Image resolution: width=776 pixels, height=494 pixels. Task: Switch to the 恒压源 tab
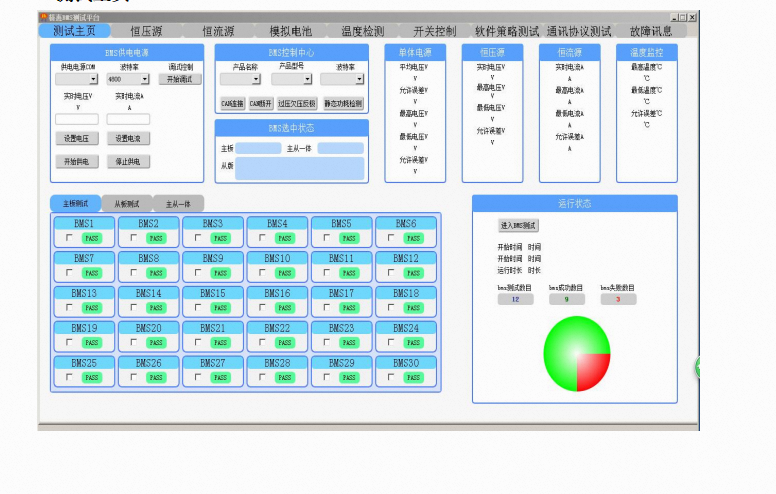(146, 31)
